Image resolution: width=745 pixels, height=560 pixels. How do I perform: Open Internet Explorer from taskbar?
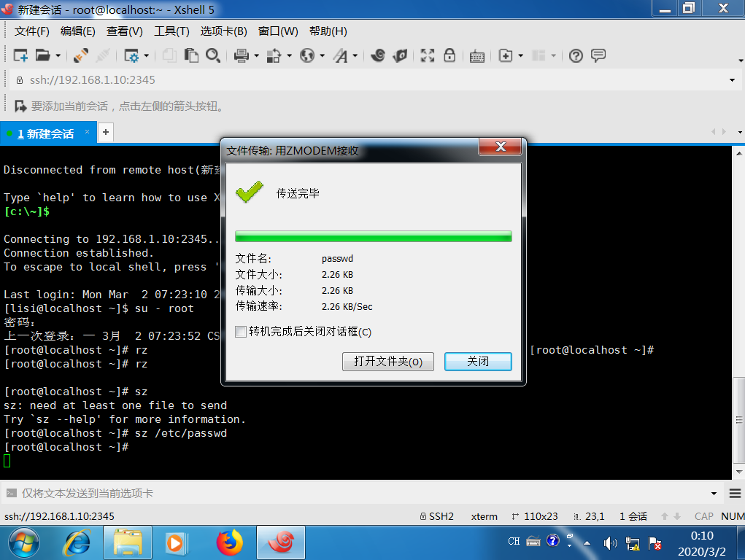77,542
